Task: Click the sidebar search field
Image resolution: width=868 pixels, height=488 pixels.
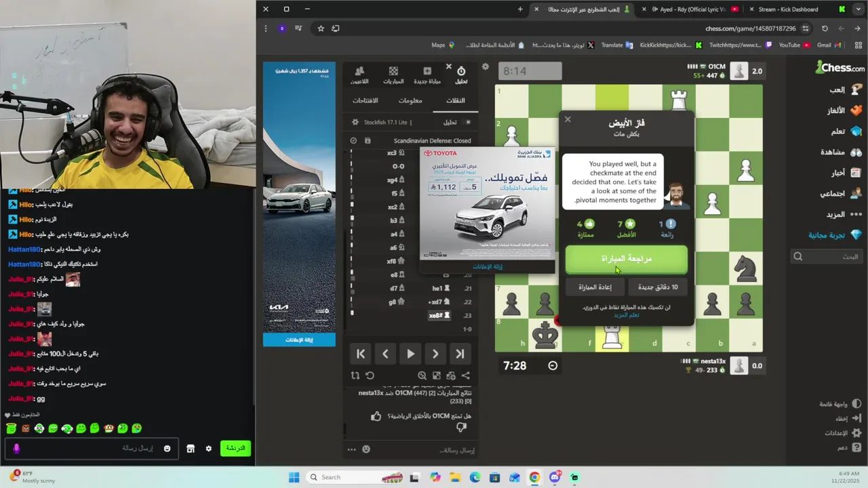Action: point(827,256)
